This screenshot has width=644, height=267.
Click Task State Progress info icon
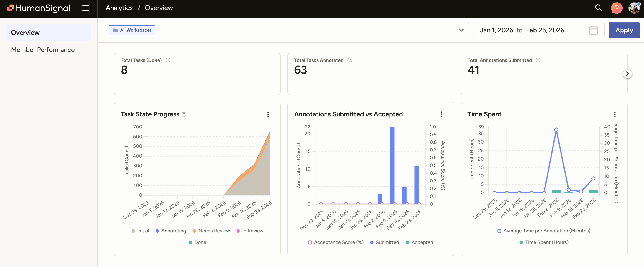click(184, 114)
